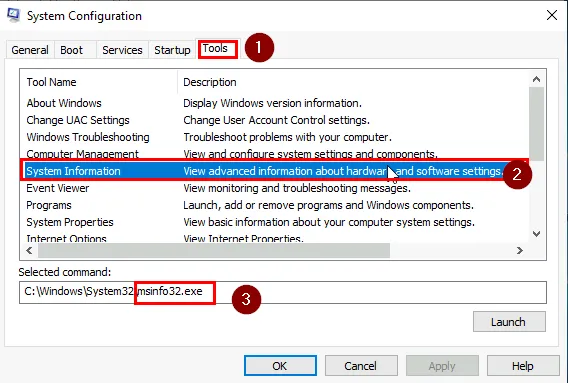Click 'Troubleshoot problems with your computer.' description

tap(287, 137)
